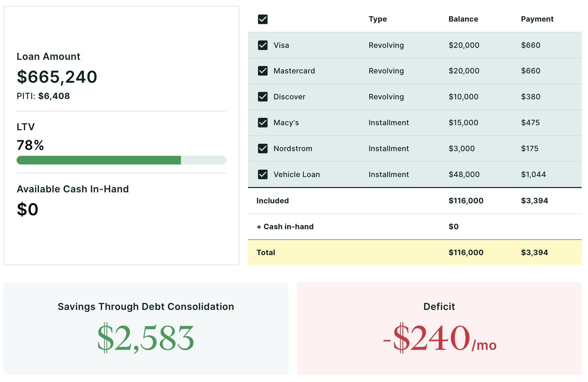
Task: Click the Total row label
Action: coord(266,252)
